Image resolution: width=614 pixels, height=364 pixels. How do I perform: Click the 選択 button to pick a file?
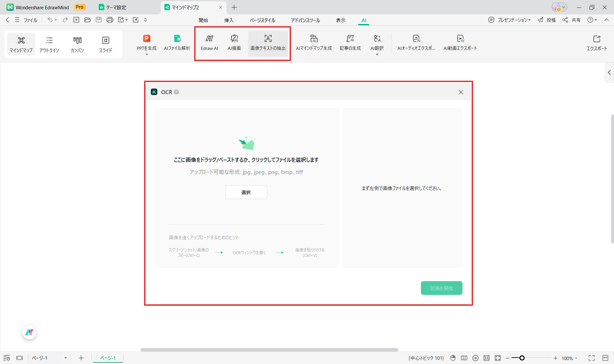click(x=246, y=192)
